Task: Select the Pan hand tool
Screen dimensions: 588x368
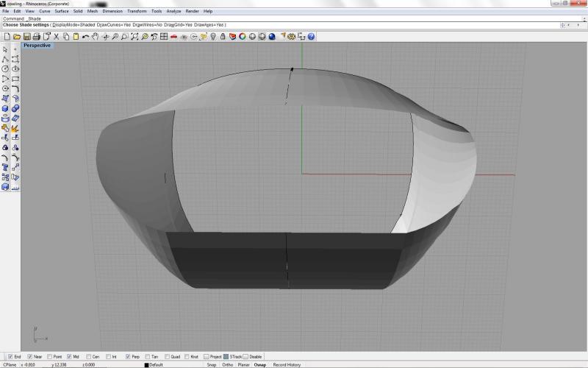Action: coord(96,36)
